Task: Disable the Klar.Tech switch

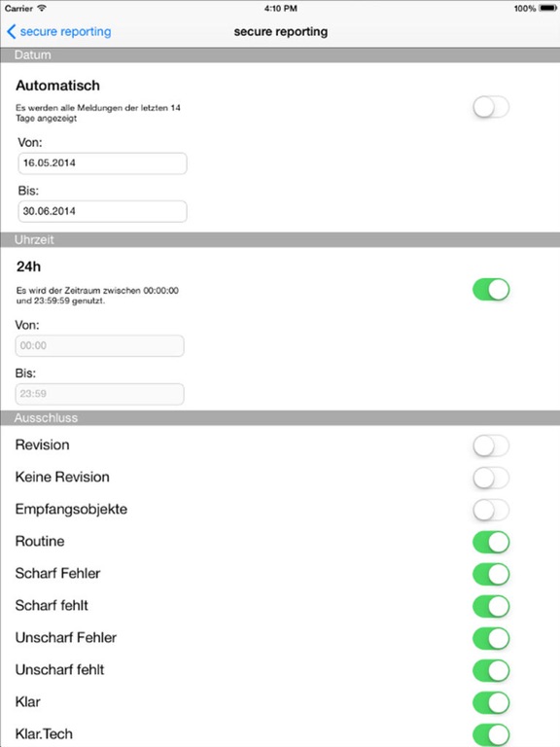Action: 491,734
